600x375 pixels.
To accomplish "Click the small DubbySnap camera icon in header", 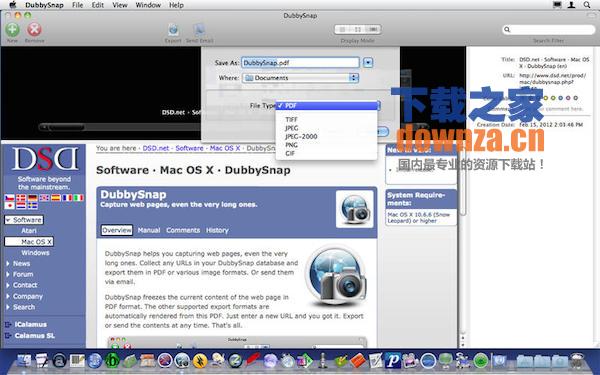I will pyautogui.click(x=354, y=209).
